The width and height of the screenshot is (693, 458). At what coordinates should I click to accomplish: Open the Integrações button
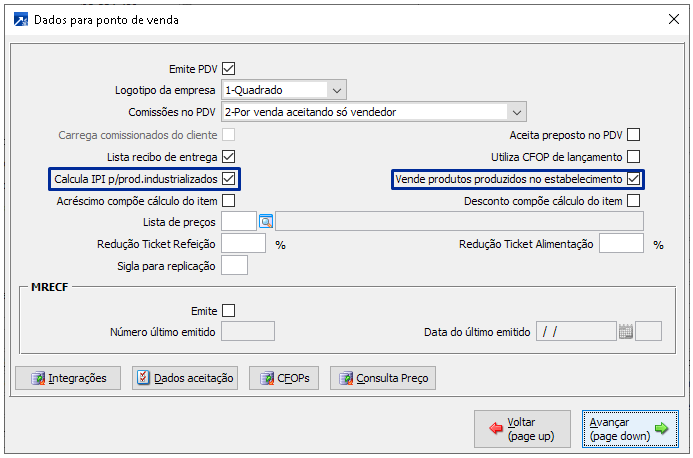coord(68,378)
